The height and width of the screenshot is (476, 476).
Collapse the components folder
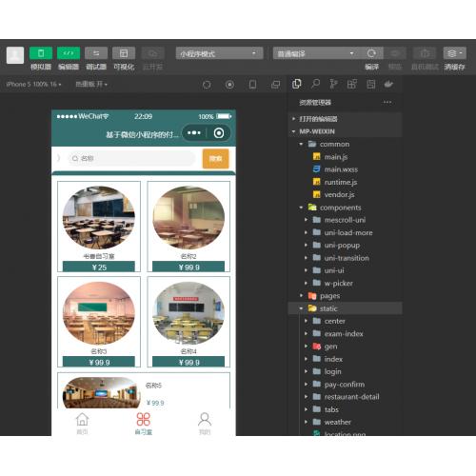click(346, 208)
